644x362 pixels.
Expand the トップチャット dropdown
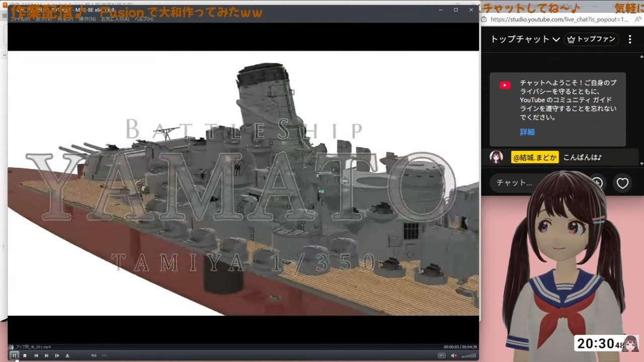525,39
